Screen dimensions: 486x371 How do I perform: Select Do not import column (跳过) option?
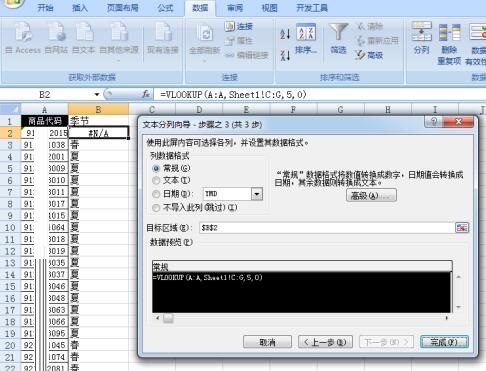[156, 208]
